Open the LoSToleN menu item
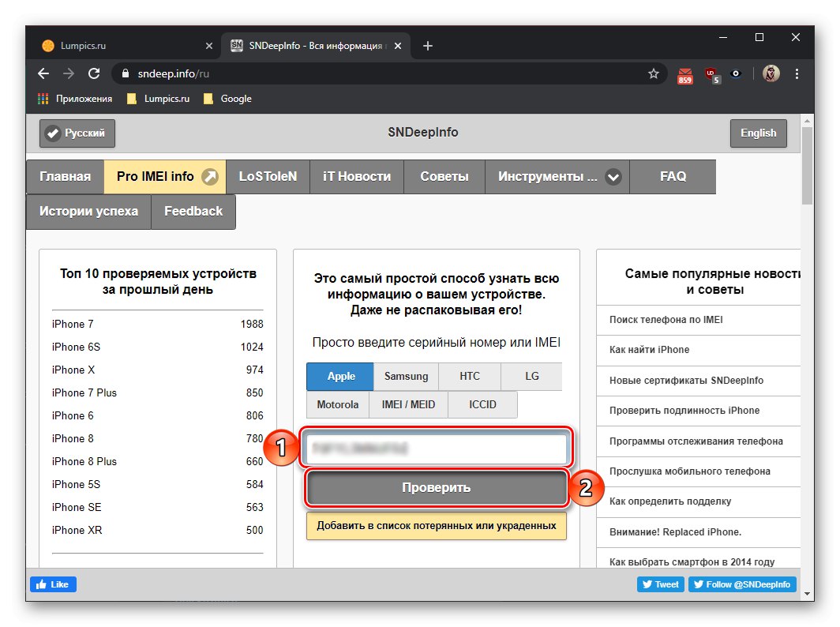The width and height of the screenshot is (840, 627). 268,176
